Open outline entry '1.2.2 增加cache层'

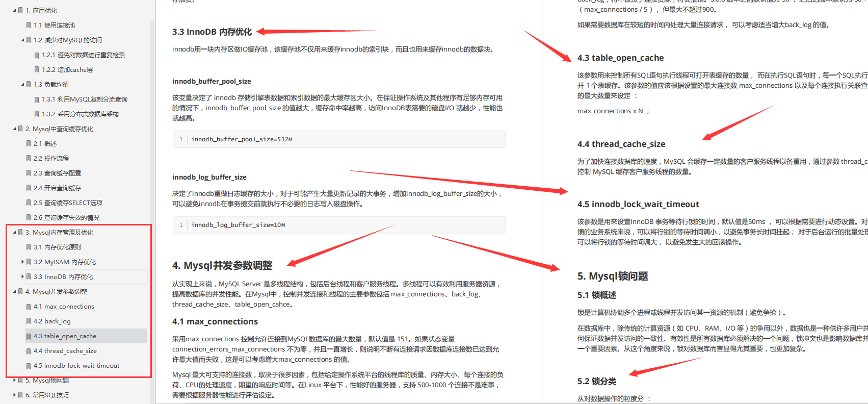(x=67, y=69)
